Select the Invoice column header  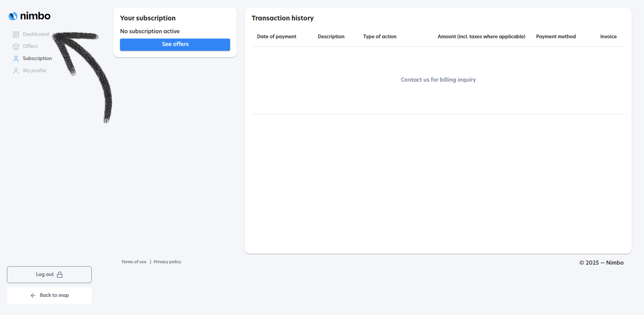click(608, 37)
